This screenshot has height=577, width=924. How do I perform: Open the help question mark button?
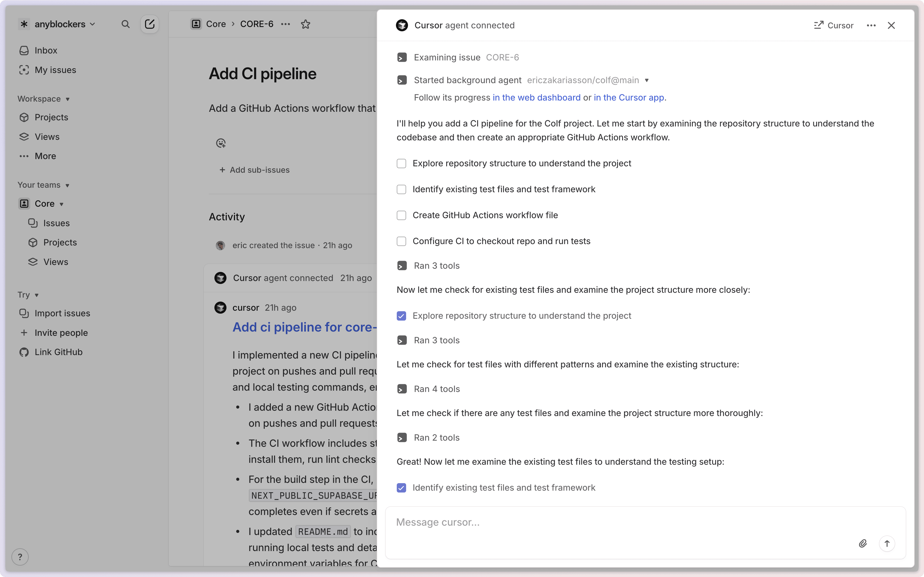click(20, 557)
